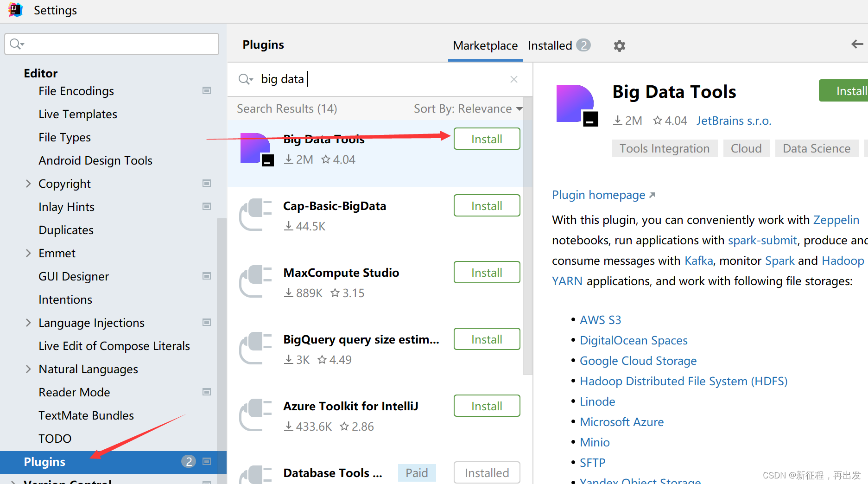Switch to the Marketplace tab

pos(485,45)
